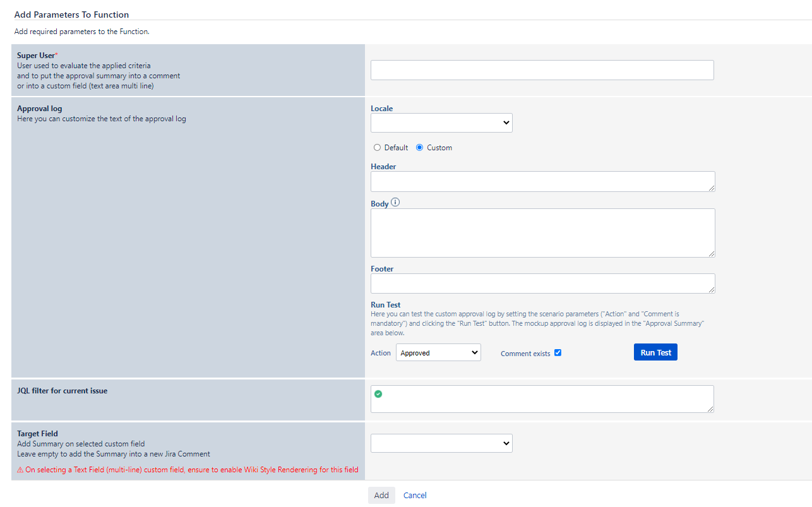This screenshot has width=812, height=507.
Task: Click the red warning triangle icon
Action: pyautogui.click(x=20, y=470)
